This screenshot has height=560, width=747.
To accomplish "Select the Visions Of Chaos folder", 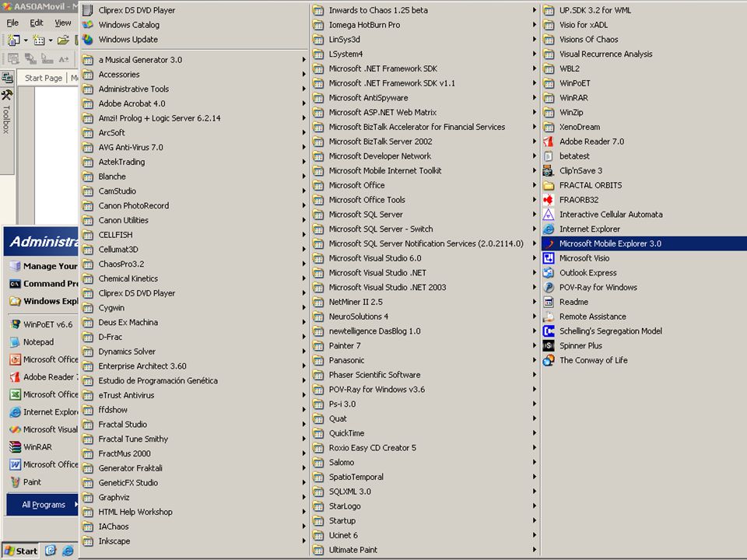I will tap(644, 40).
